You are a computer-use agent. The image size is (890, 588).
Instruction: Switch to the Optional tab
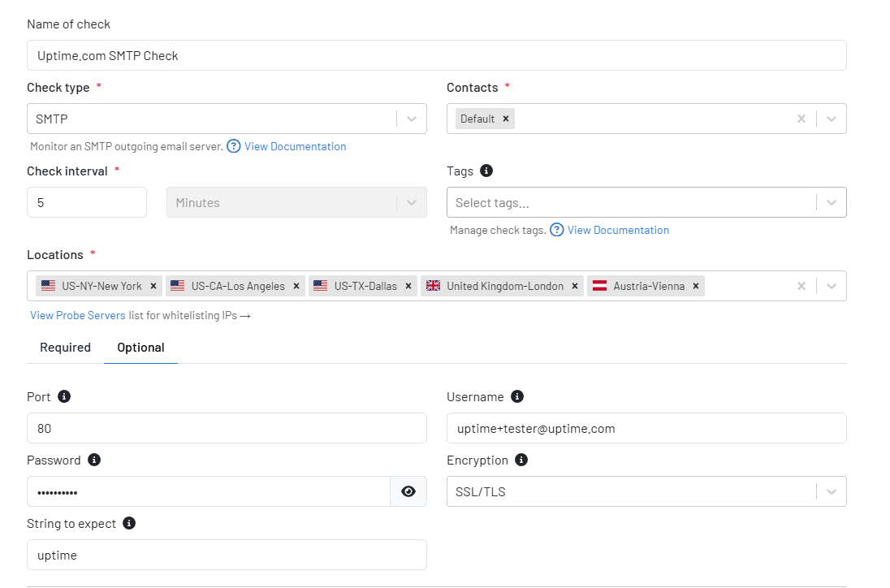click(140, 348)
